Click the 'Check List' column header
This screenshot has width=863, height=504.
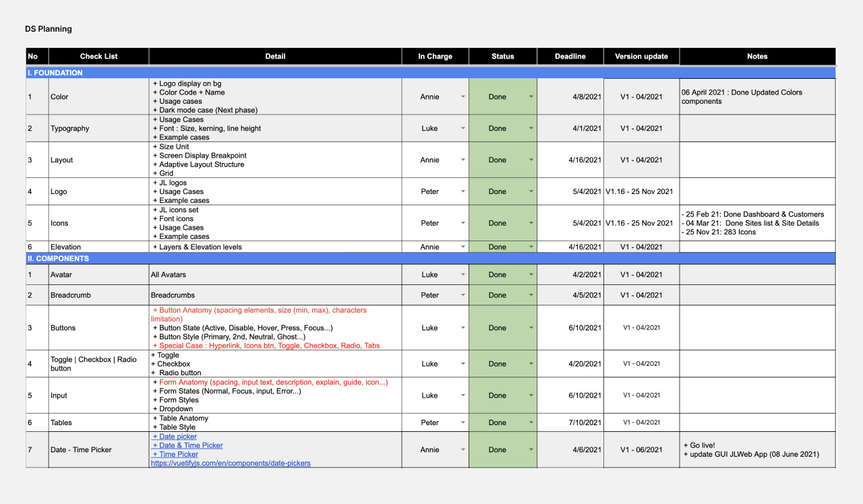(x=98, y=57)
